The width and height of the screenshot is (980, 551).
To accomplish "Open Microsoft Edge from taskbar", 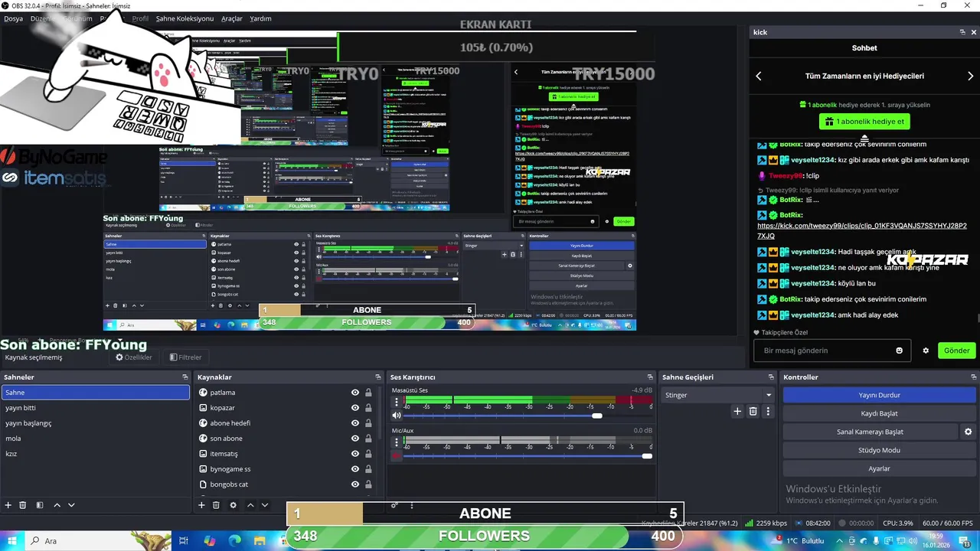I will [x=234, y=540].
